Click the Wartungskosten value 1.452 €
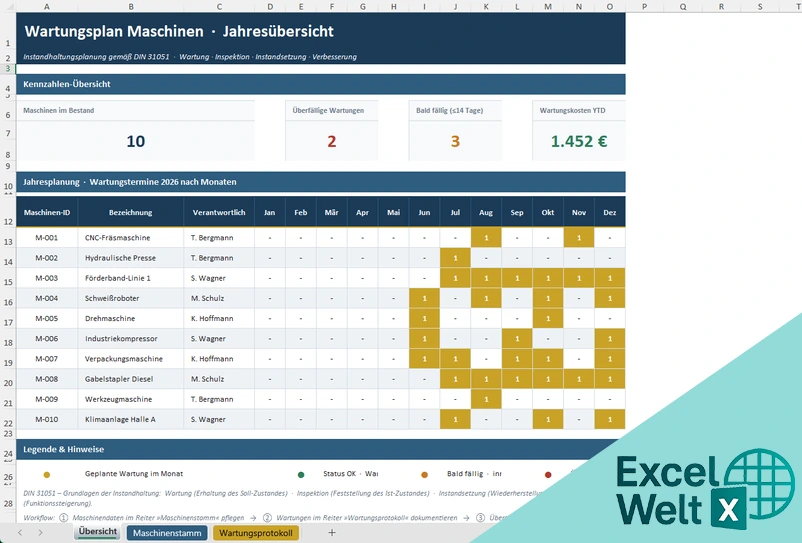Viewport: 802px width, 543px height. [x=579, y=141]
